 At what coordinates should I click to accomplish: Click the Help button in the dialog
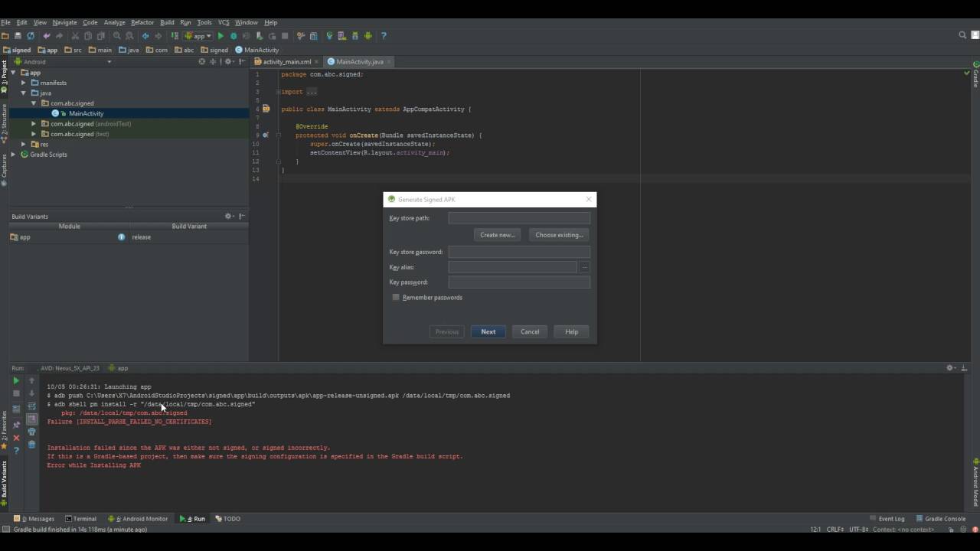571,332
